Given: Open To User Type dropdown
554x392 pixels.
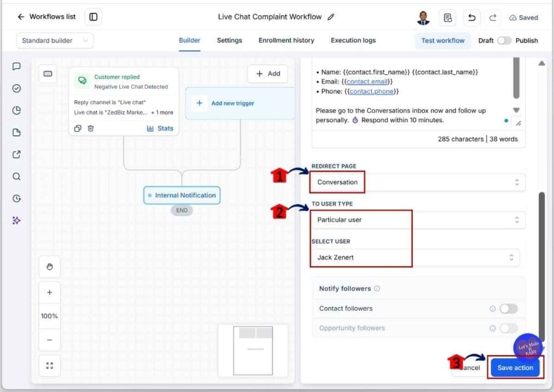Looking at the screenshot, I should pos(418,220).
